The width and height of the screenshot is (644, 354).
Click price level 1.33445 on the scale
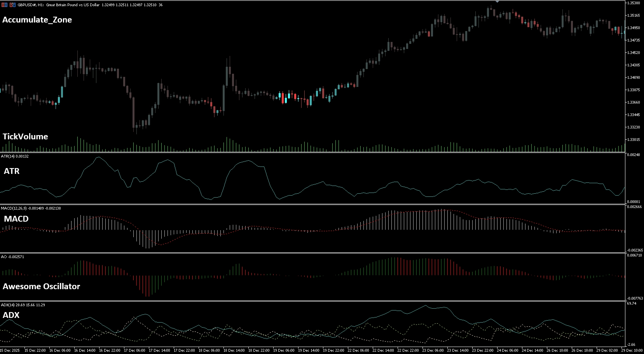click(634, 115)
